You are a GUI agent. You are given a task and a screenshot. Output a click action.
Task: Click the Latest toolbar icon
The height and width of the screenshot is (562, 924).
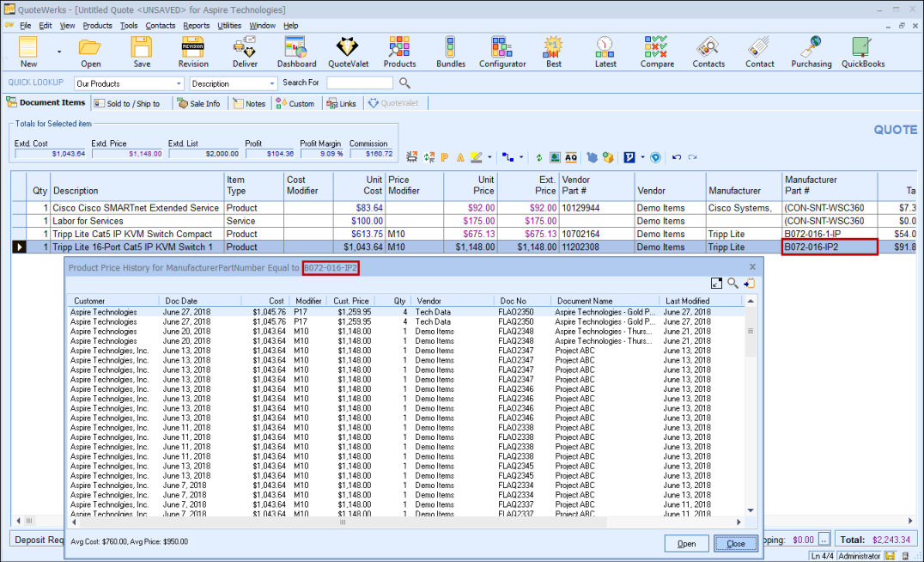[605, 52]
